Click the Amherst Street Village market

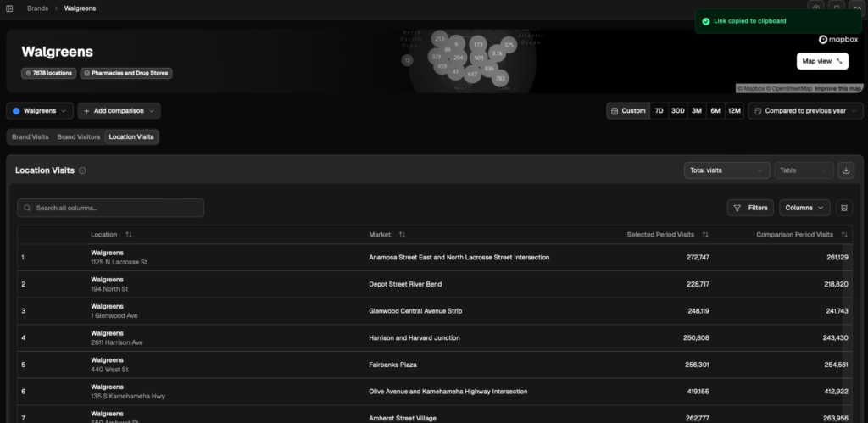pos(403,419)
